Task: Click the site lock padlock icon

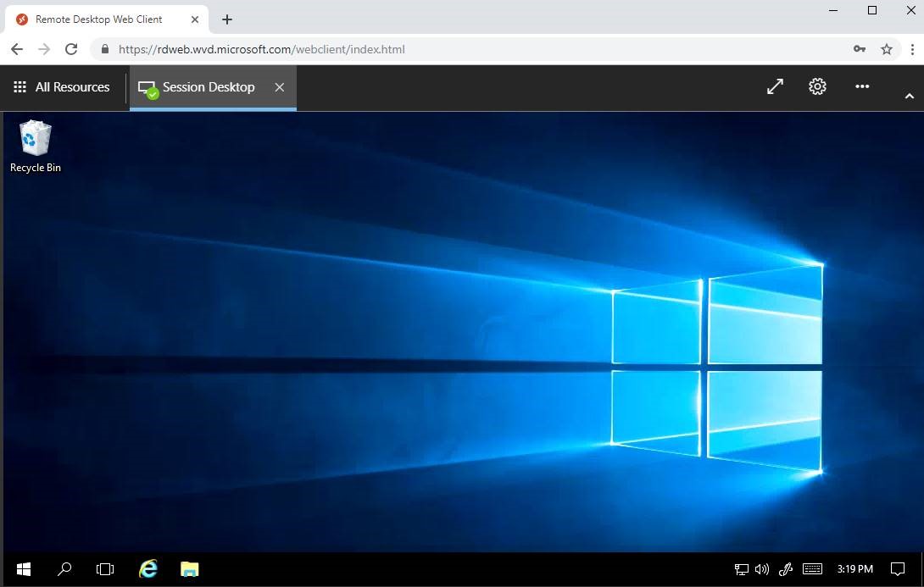Action: 105,49
